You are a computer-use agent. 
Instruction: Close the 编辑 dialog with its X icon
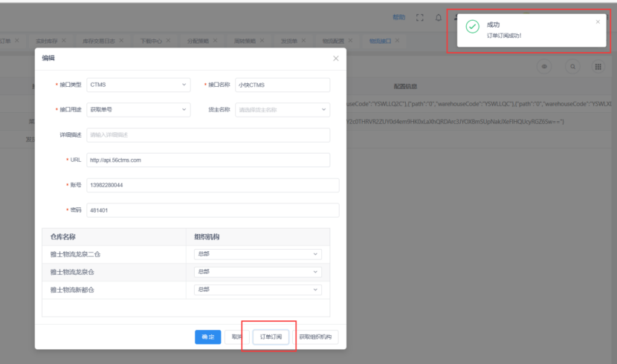pos(336,58)
